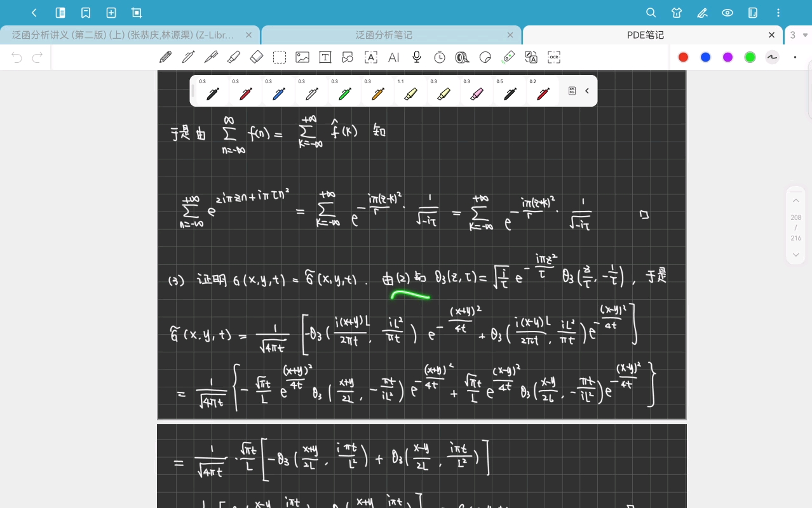Click the handwriting-to-text recognition icon

371,57
